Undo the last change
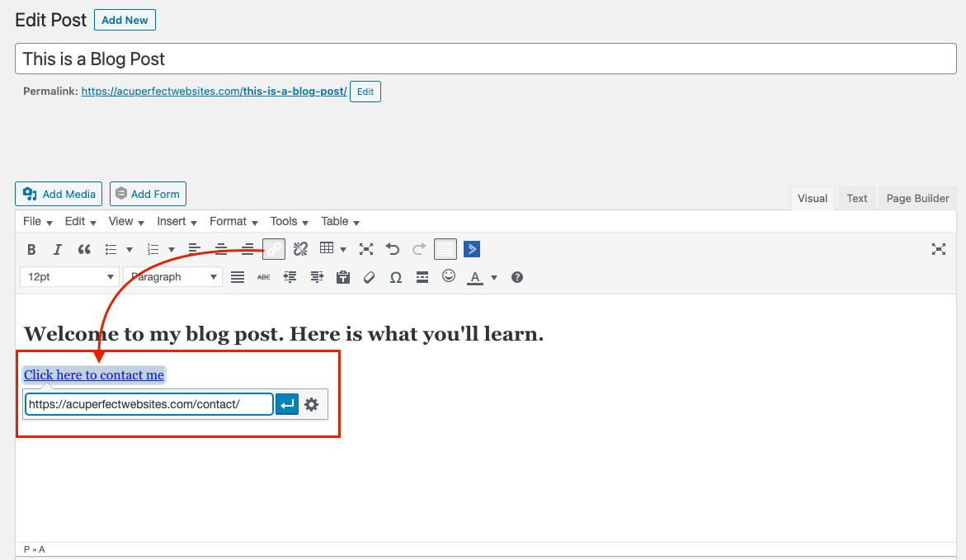The image size is (966, 560). [392, 248]
